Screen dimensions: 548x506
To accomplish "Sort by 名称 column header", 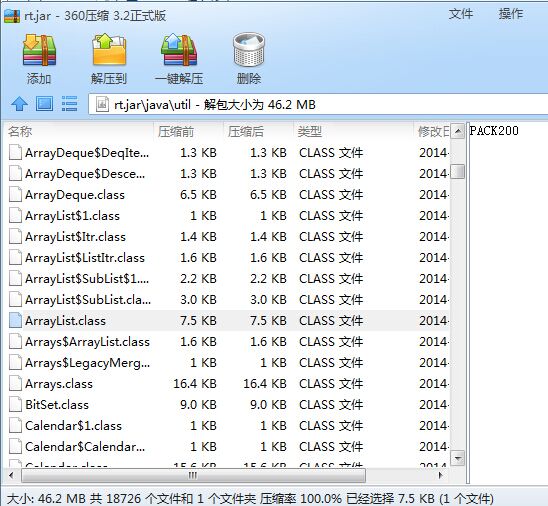I will pyautogui.click(x=80, y=132).
